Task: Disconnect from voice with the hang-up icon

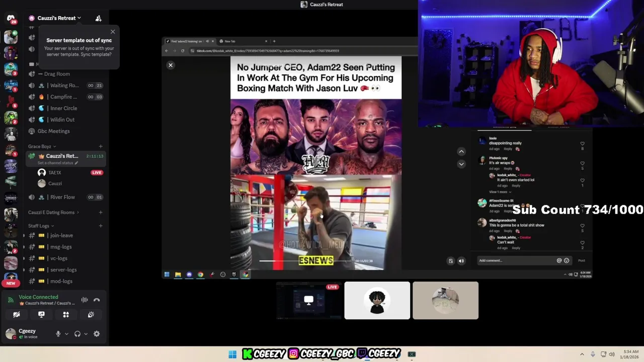Action: tap(97, 300)
